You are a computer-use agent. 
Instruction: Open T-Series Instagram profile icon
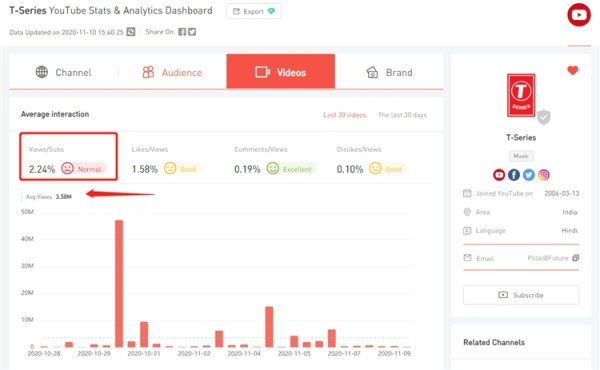[543, 175]
